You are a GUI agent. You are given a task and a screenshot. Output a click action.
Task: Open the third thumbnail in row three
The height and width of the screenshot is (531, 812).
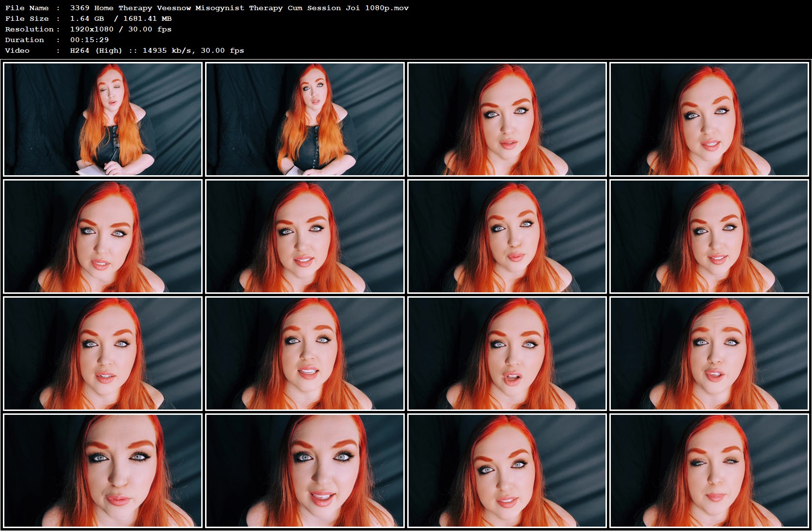pyautogui.click(x=507, y=353)
